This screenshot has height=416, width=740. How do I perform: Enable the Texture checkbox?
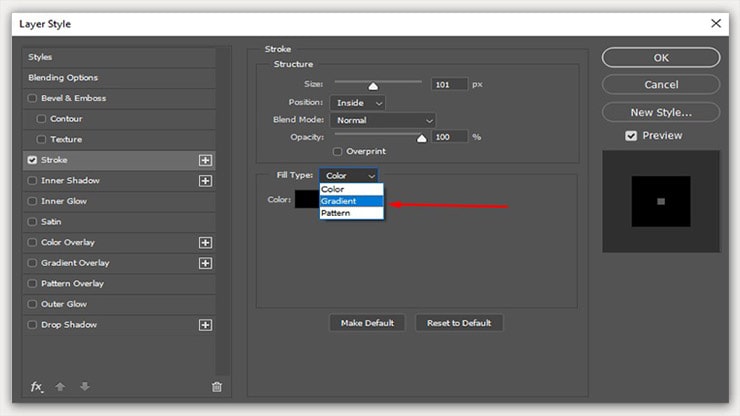coord(42,139)
